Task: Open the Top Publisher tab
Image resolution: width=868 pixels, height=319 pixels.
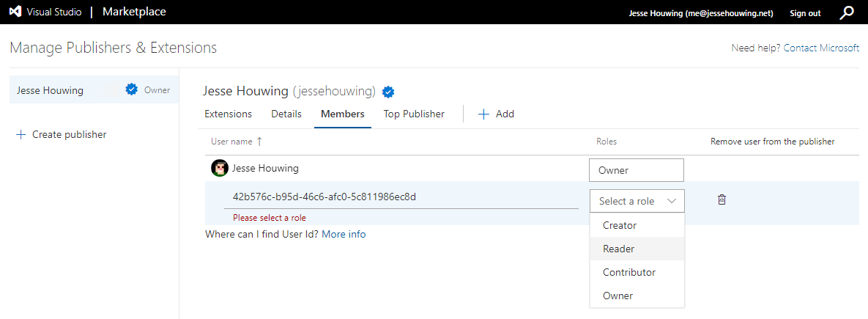Action: click(x=414, y=114)
